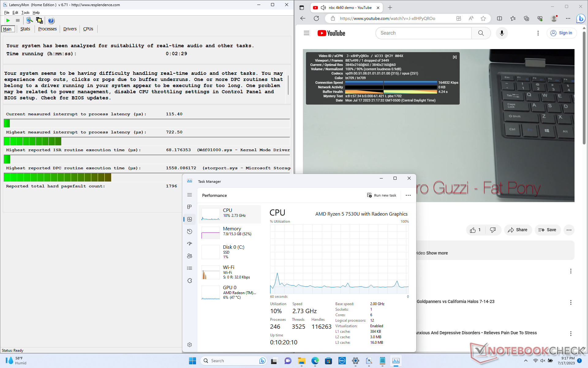Click the video like thumbs-up button

pos(475,230)
